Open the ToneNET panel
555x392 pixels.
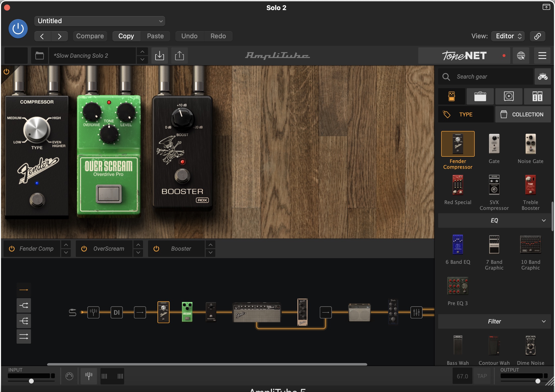pos(464,56)
